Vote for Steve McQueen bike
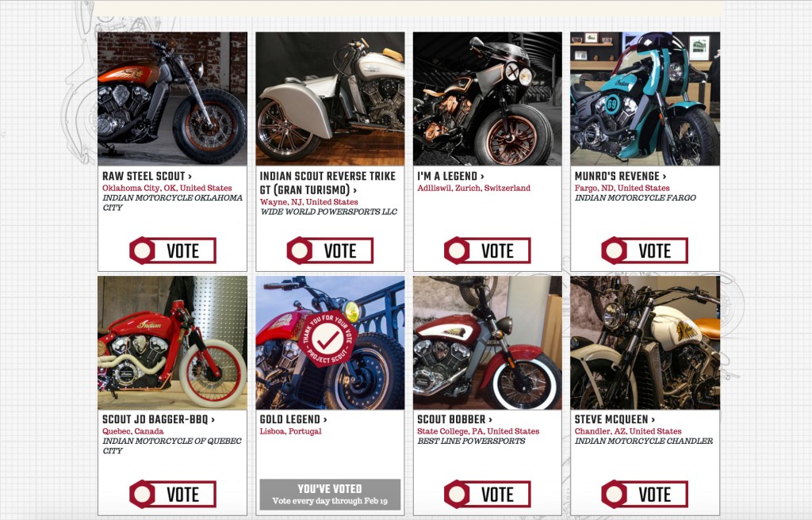The image size is (812, 520). pos(645,494)
